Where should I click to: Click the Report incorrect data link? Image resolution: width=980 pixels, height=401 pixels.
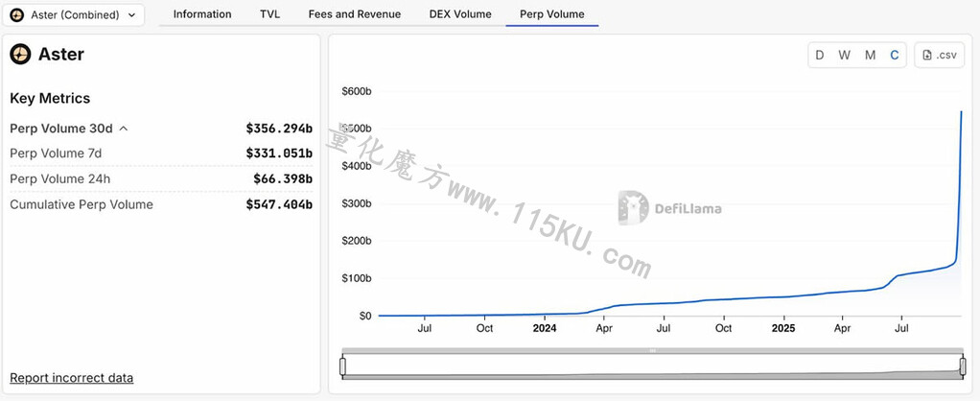point(71,378)
